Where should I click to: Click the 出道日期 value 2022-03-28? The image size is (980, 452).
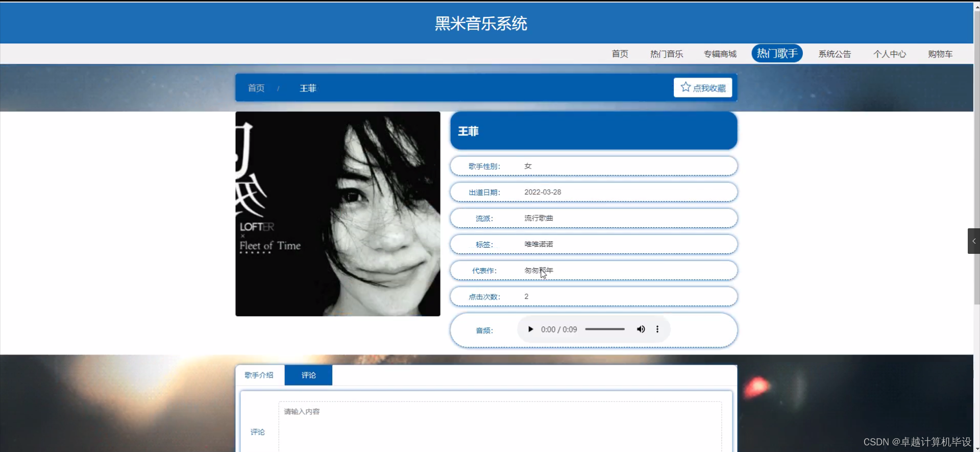(543, 192)
